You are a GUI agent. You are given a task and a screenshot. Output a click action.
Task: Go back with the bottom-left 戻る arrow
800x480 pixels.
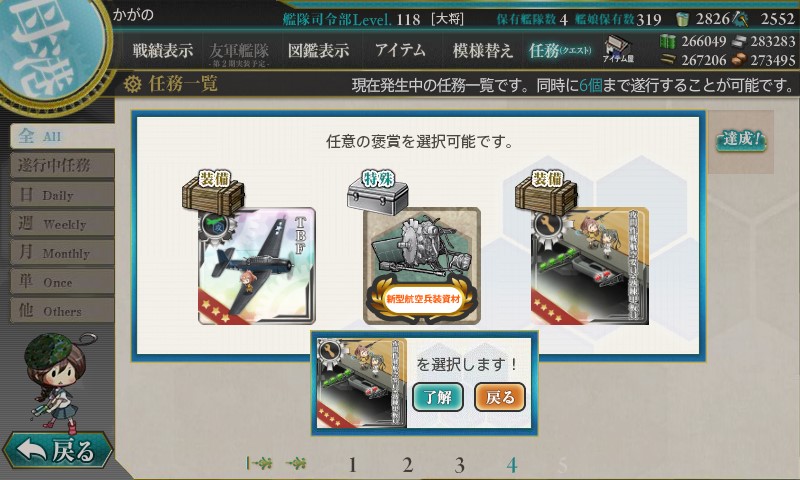pyautogui.click(x=57, y=450)
